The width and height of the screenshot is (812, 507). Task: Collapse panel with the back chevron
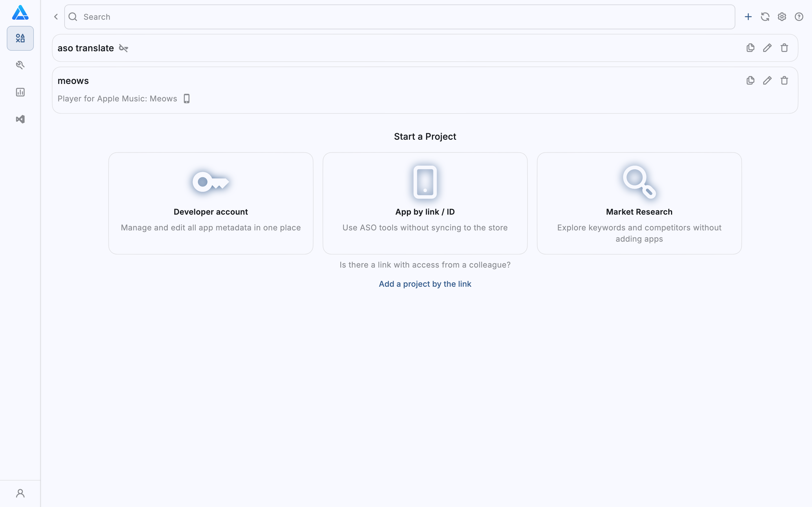tap(56, 17)
